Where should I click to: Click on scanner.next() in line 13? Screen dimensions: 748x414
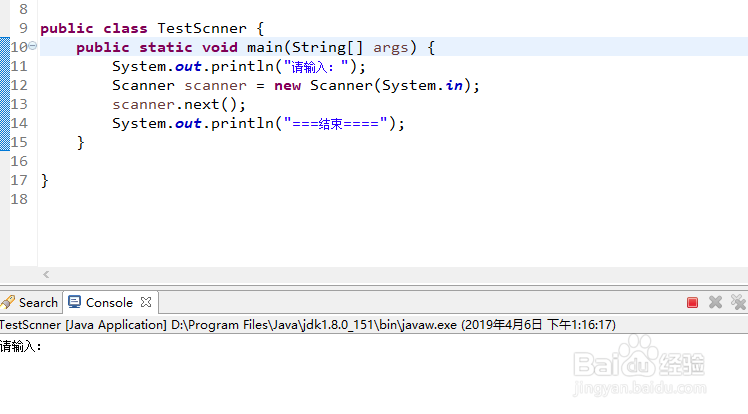pos(179,104)
